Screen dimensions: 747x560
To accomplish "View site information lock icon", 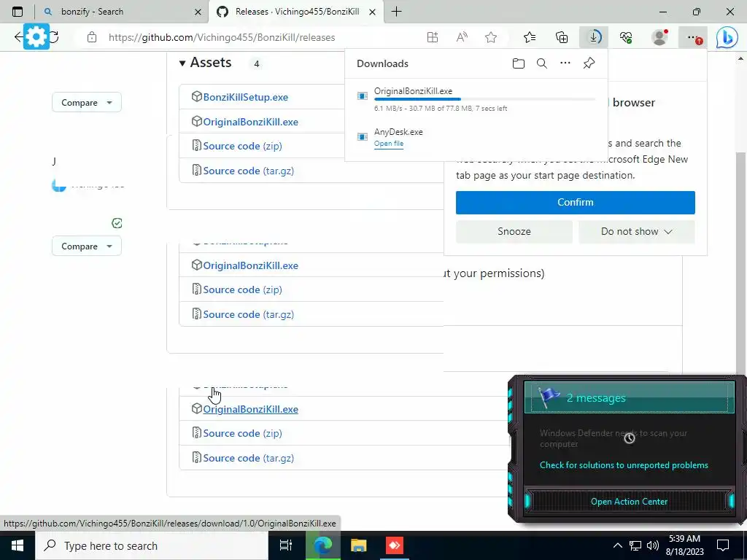I will click(92, 37).
